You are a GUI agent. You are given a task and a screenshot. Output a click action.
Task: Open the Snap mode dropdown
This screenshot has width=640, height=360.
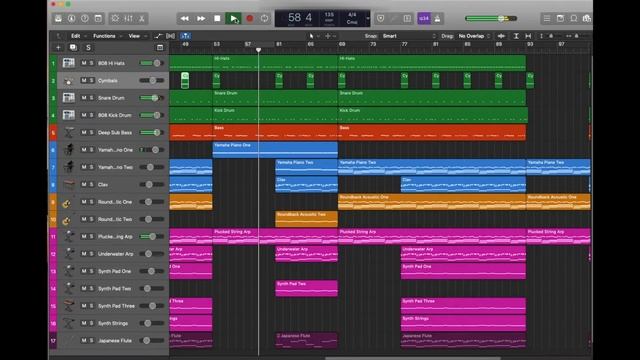[x=409, y=36]
